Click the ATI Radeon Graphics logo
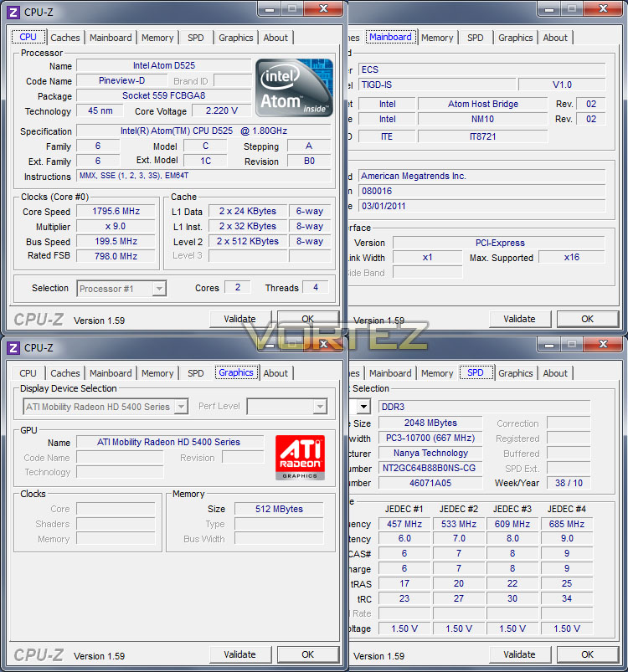The height and width of the screenshot is (672, 628). pyautogui.click(x=300, y=458)
